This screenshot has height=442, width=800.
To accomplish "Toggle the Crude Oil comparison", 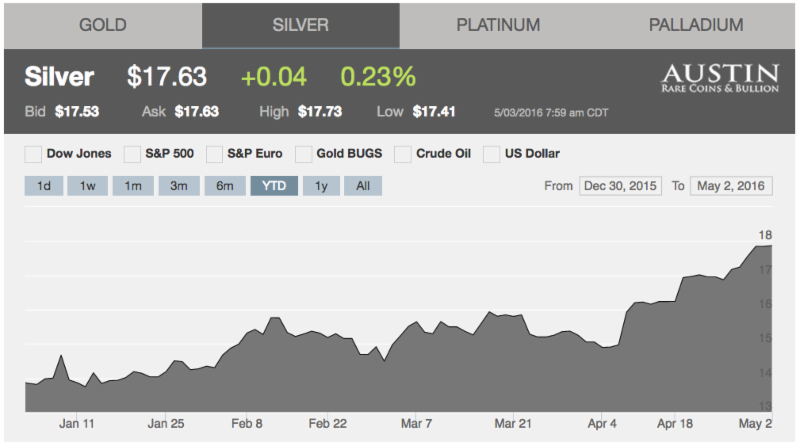I will (x=404, y=154).
